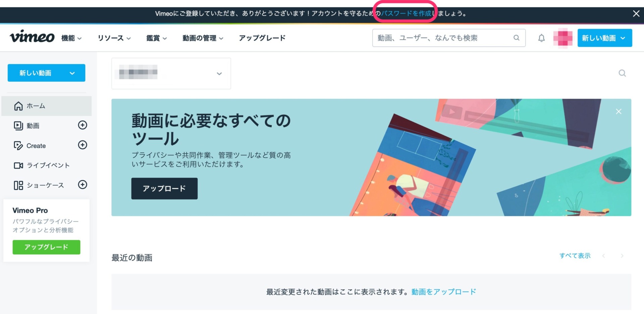Screen dimensions: 644x314
Task: Open the sidebar 新しい動画 dropdown button
Action: point(46,73)
